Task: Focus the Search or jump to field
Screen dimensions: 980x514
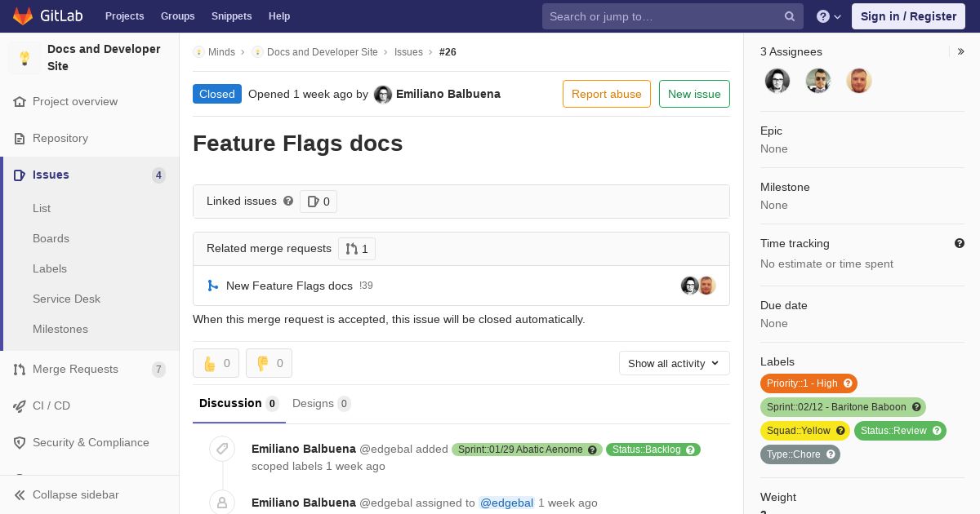Action: click(673, 16)
